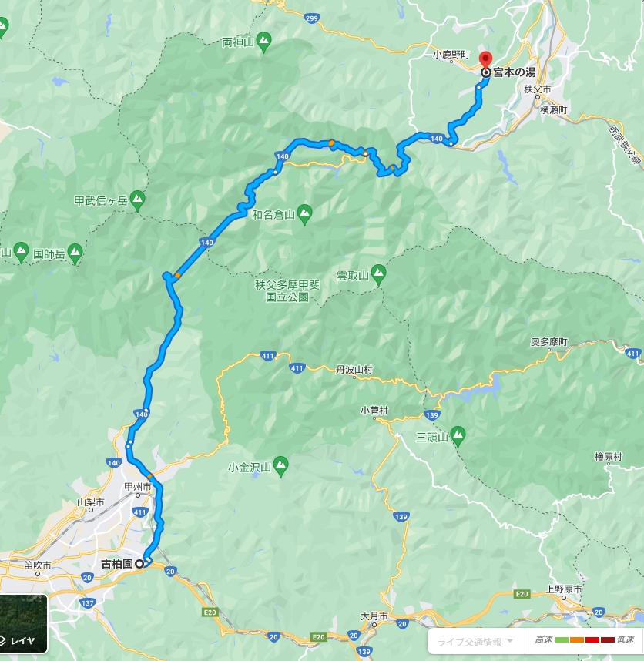Click the route 299 highway shield
Image resolution: width=644 pixels, height=661 pixels.
311,18
